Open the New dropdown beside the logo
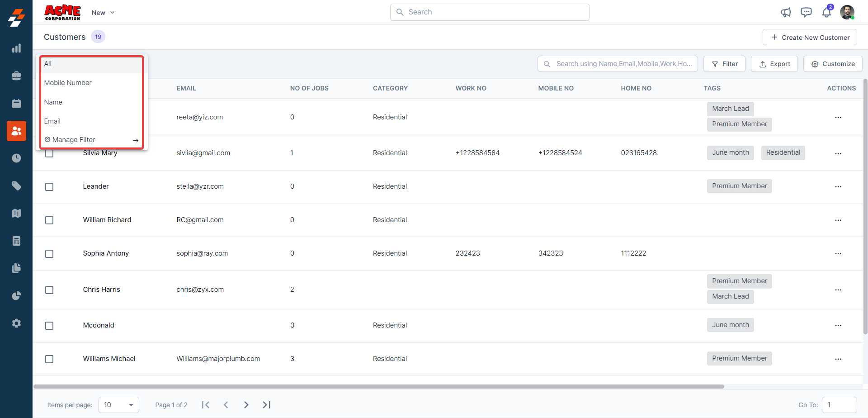Viewport: 868px width, 418px height. (103, 13)
